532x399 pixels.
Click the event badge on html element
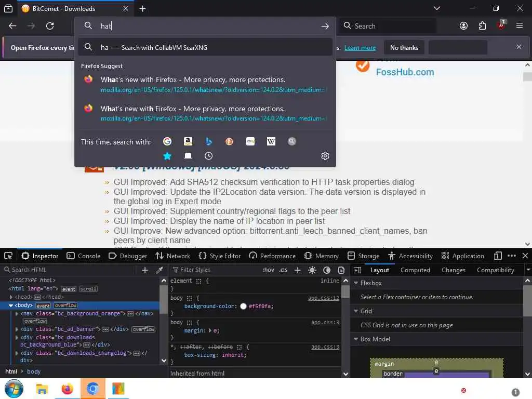point(69,289)
